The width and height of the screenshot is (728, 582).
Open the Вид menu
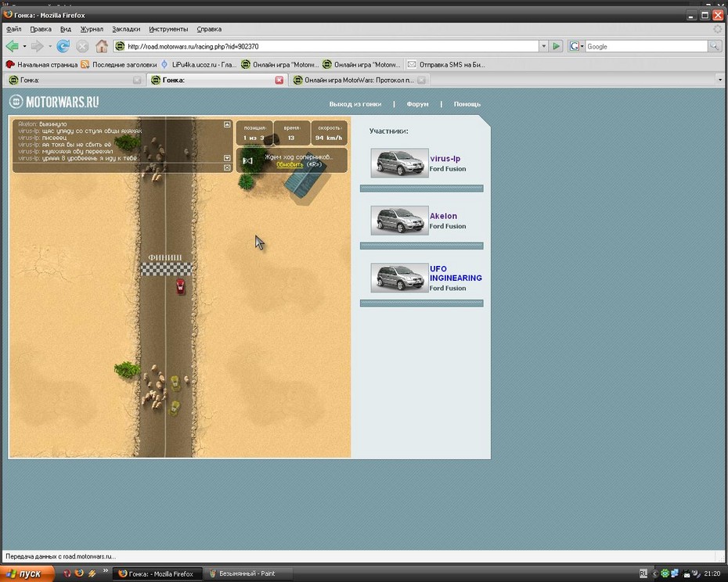coord(66,29)
